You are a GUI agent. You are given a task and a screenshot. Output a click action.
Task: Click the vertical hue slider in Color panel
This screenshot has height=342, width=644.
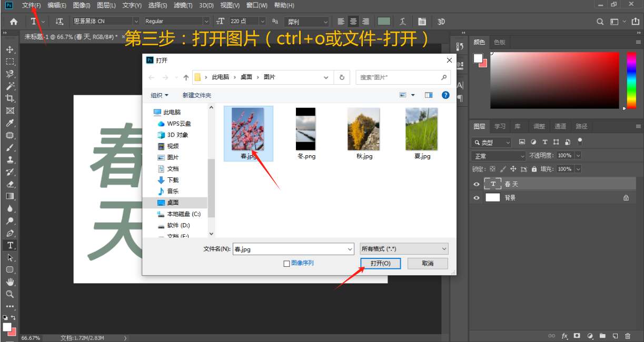[x=631, y=80]
